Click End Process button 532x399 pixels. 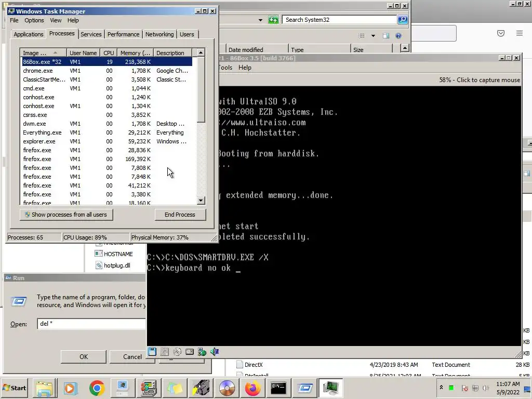coord(180,215)
